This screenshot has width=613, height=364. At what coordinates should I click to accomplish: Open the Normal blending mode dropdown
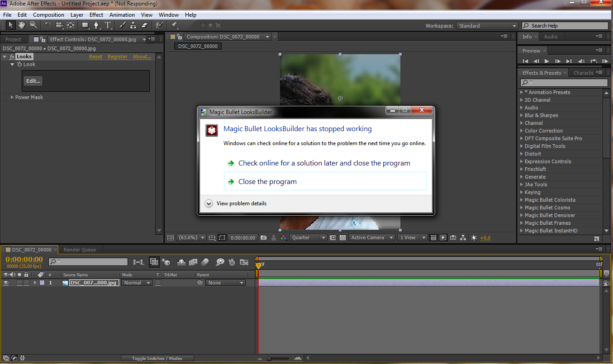point(137,283)
